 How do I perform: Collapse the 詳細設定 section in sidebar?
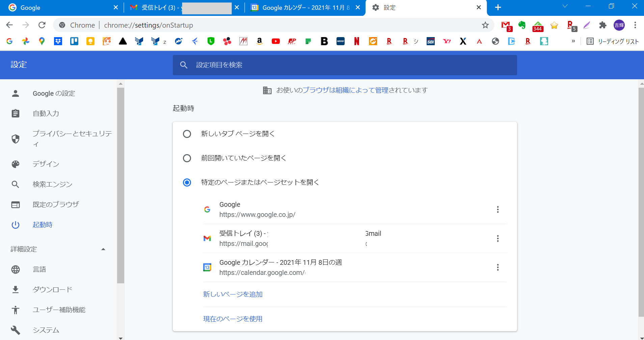tap(103, 249)
